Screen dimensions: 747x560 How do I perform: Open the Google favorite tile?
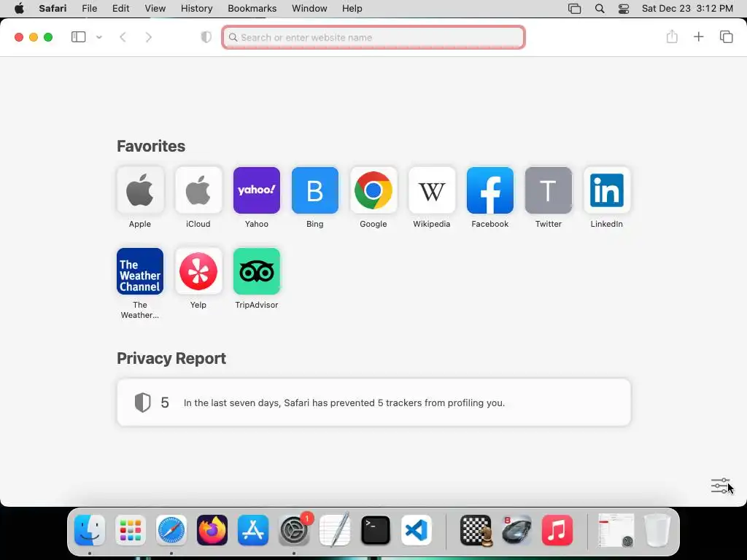373,190
